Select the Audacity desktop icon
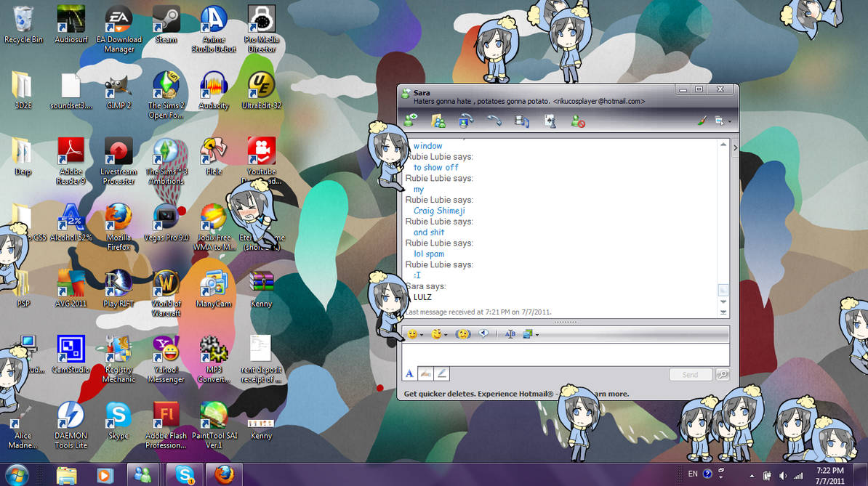The width and height of the screenshot is (868, 486). [x=214, y=91]
